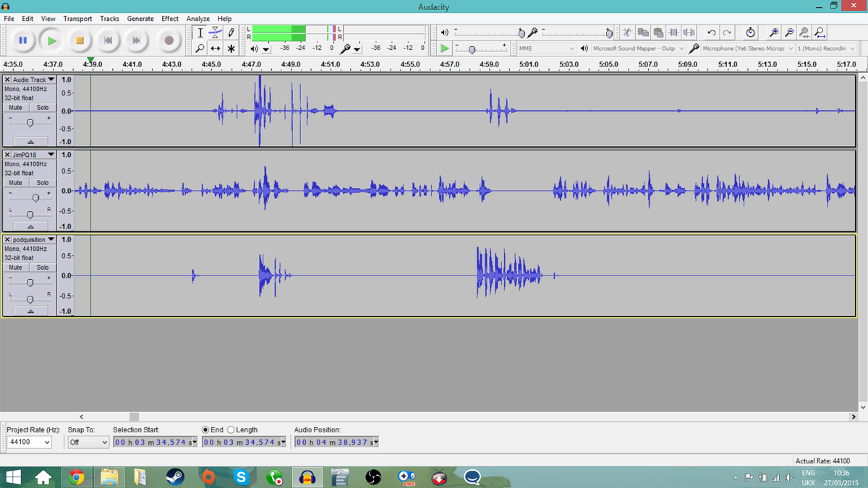The height and width of the screenshot is (488, 868).
Task: Click the Cut scissors icon
Action: (627, 33)
